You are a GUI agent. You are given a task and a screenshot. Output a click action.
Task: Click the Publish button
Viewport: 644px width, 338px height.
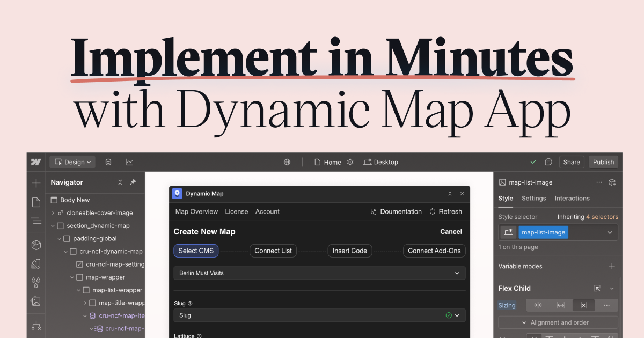tap(603, 161)
